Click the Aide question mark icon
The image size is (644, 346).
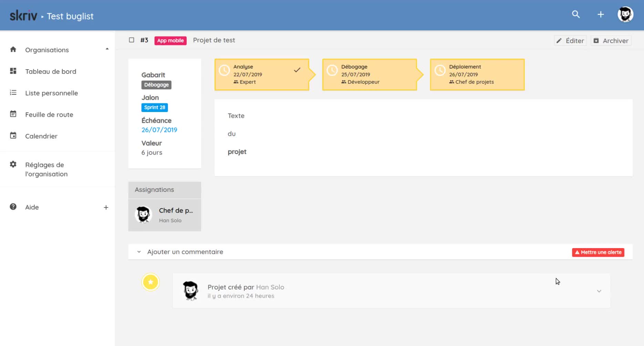(x=13, y=207)
